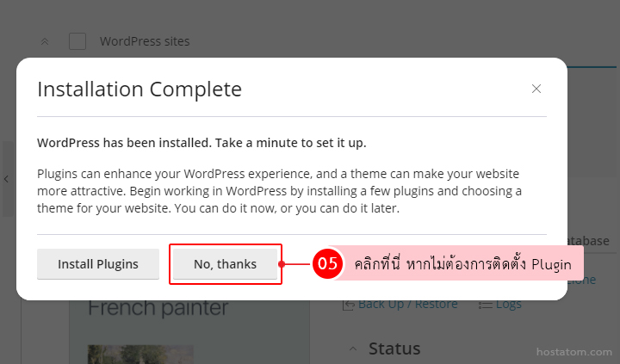The image size is (620, 364).
Task: Collapse the left sidebar arrow
Action: 6,179
